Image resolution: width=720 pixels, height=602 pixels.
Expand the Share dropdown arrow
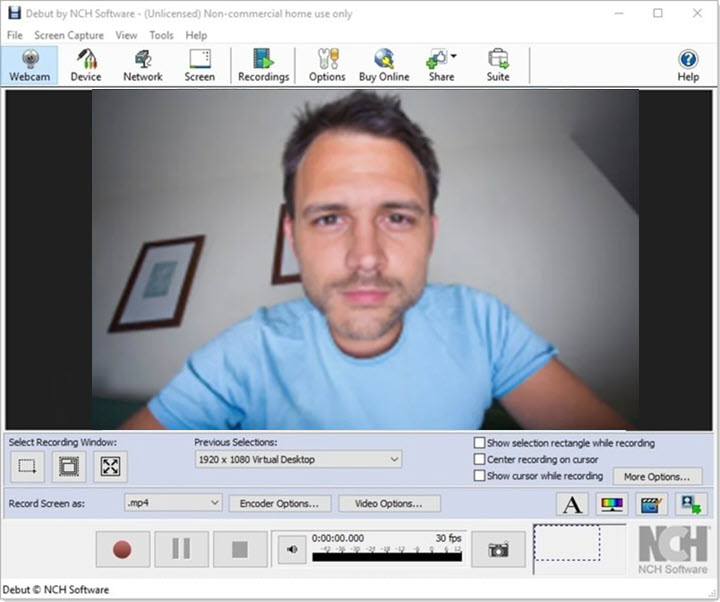pyautogui.click(x=453, y=56)
